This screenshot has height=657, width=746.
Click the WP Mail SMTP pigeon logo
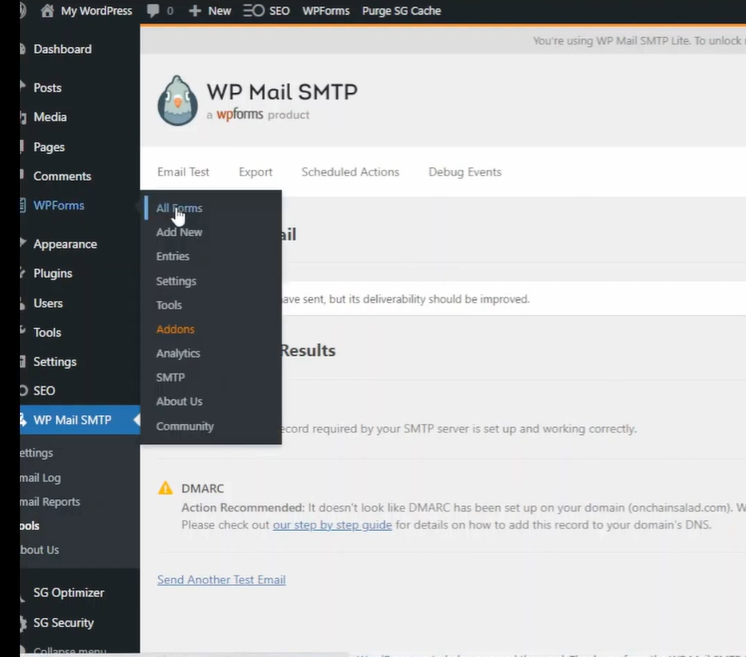[x=177, y=100]
